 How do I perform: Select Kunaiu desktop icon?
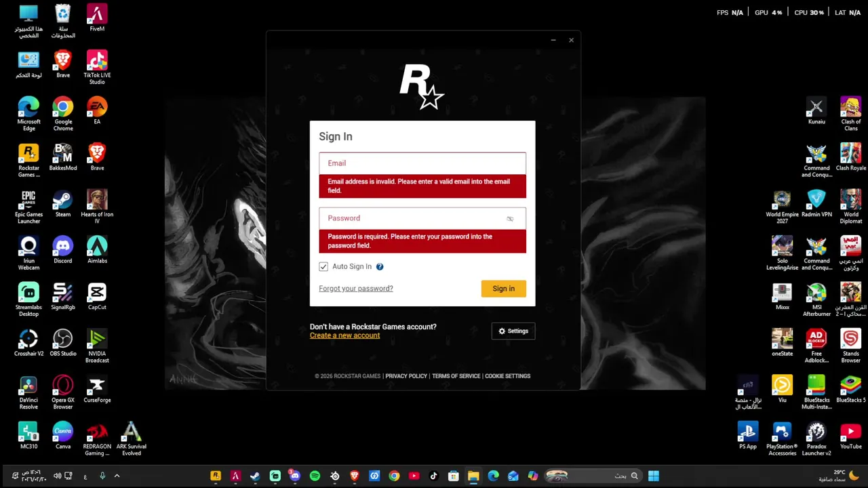[816, 111]
